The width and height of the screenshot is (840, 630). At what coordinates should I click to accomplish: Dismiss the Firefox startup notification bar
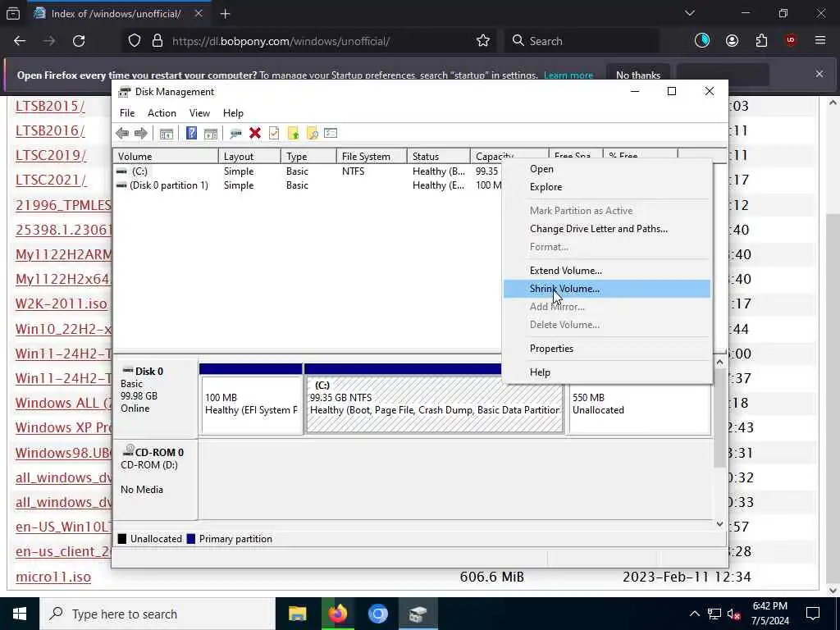click(819, 74)
